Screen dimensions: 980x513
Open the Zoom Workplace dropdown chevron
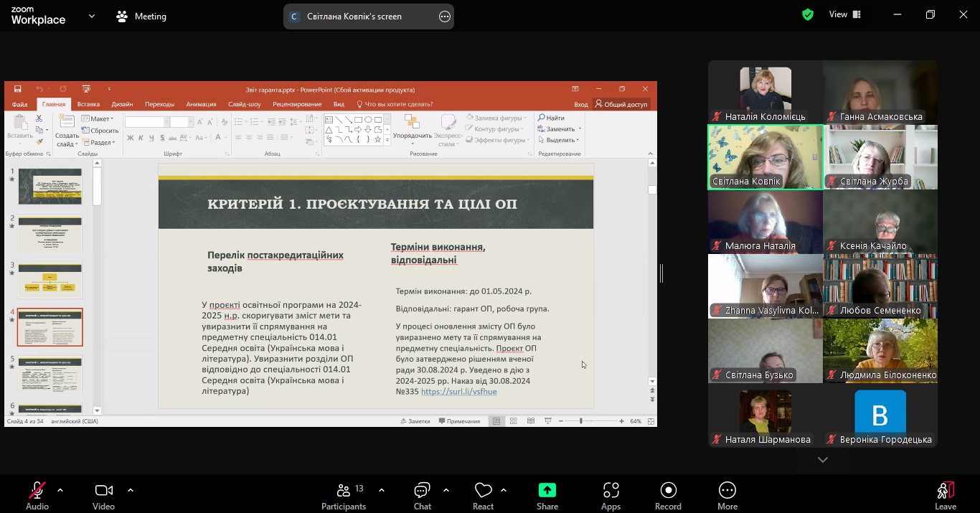[x=92, y=16]
